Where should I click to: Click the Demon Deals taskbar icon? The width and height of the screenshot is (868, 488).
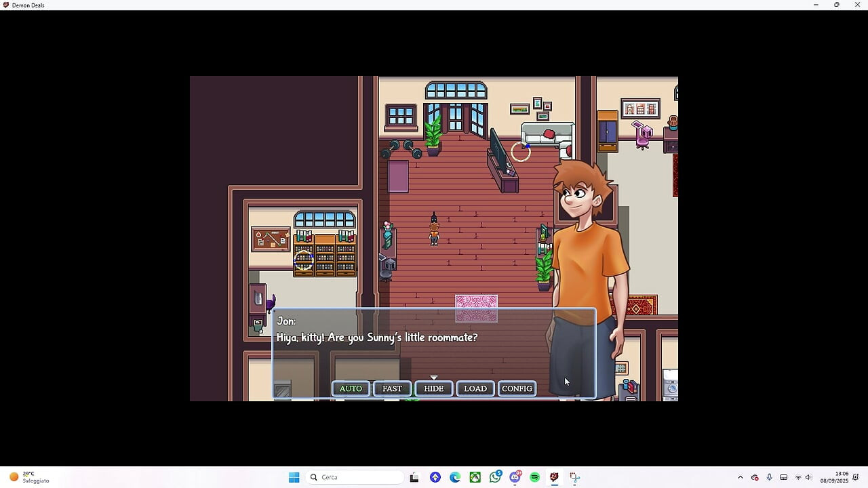point(555,477)
